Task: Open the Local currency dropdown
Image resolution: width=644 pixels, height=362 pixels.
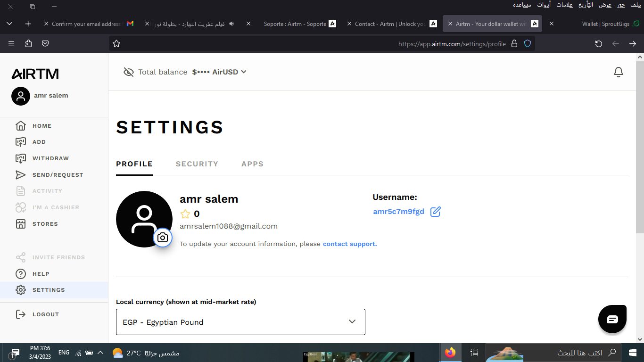Action: [240, 322]
